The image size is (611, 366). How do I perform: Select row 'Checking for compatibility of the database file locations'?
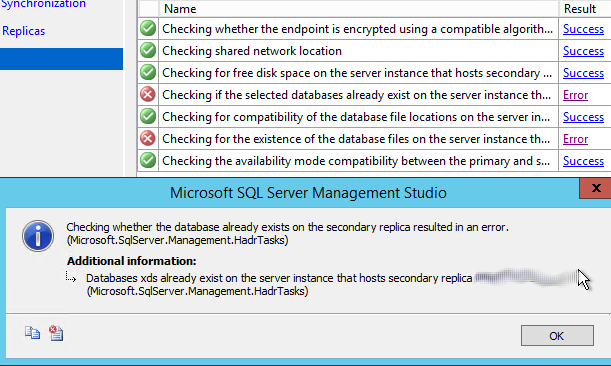[x=374, y=117]
